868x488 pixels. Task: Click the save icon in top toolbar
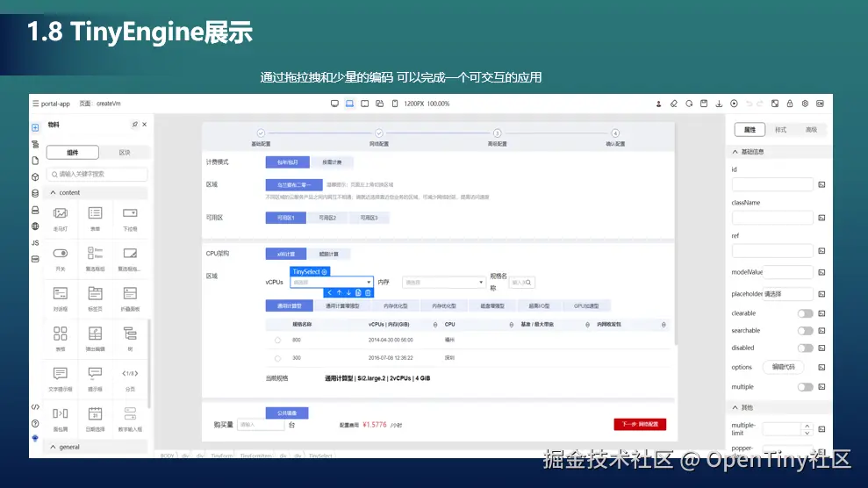point(704,104)
